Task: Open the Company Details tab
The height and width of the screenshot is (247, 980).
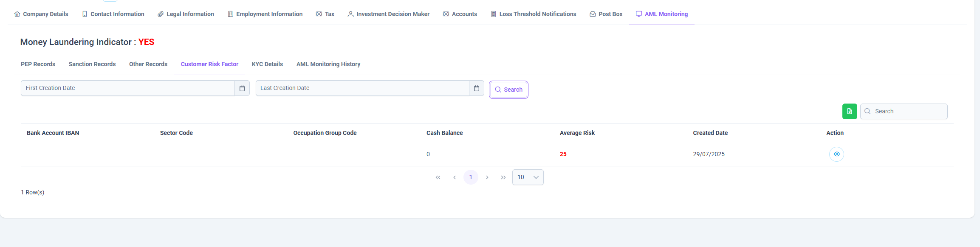Action: click(x=41, y=14)
